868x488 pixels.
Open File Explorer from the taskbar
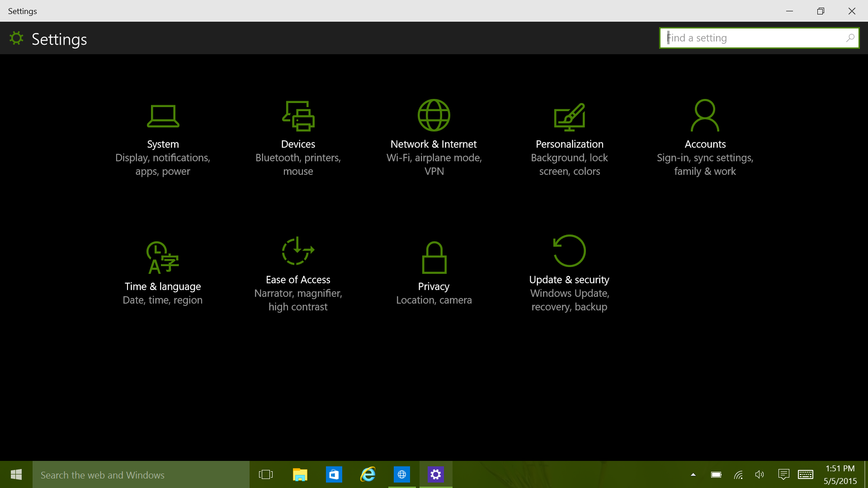pyautogui.click(x=300, y=475)
